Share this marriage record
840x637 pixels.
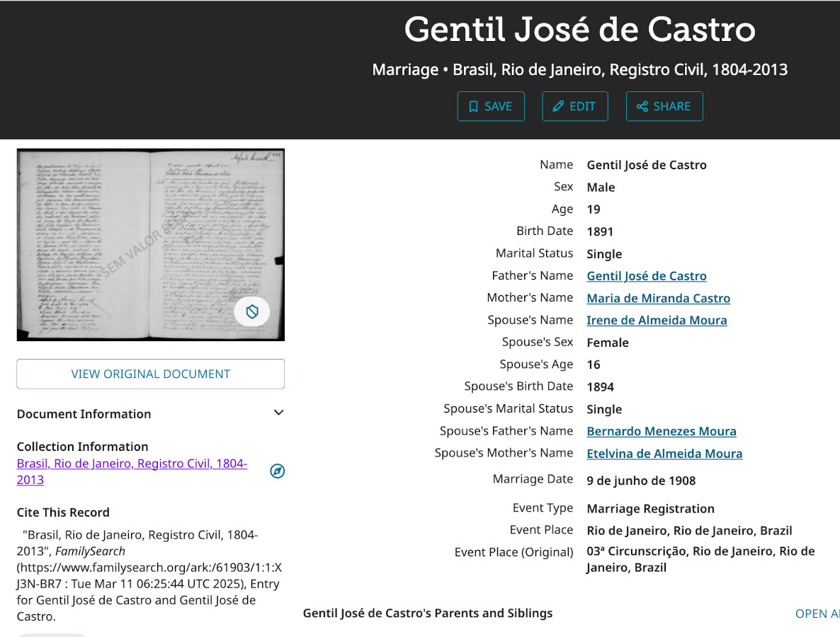pos(664,107)
